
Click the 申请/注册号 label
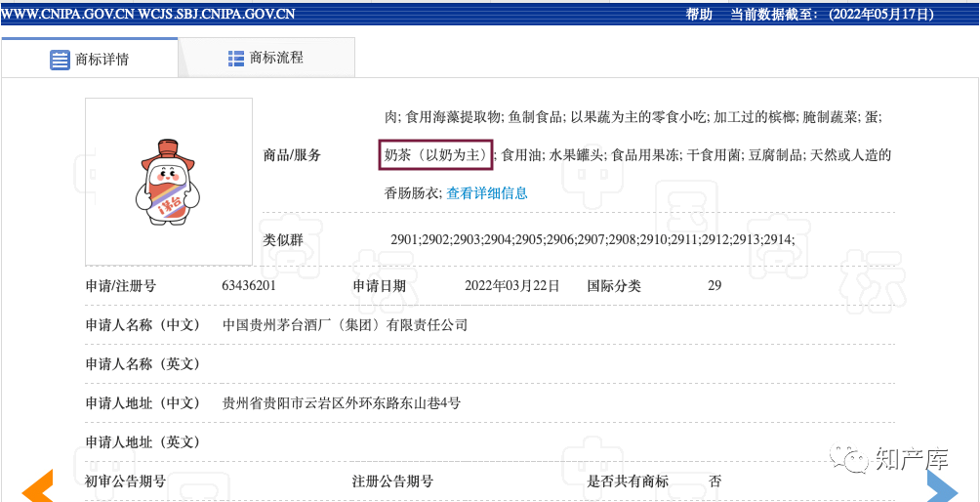click(121, 286)
